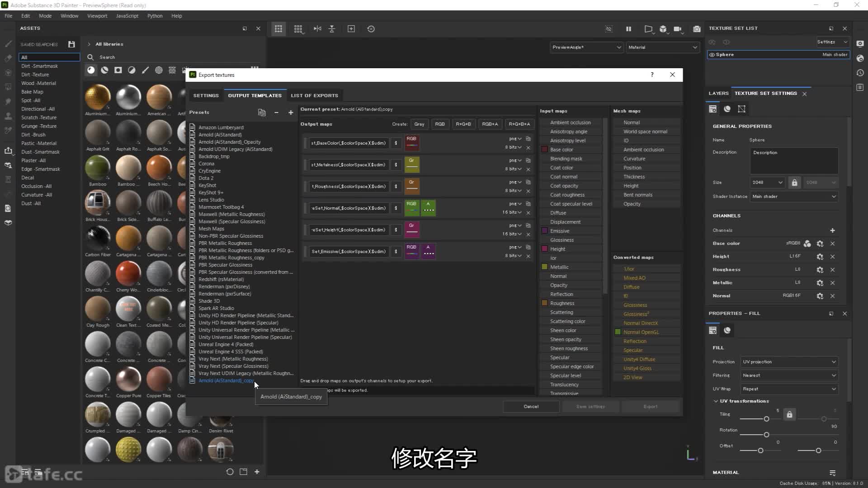Toggle RGB channel box of BaseColor map
The width and height of the screenshot is (868, 488).
(412, 143)
